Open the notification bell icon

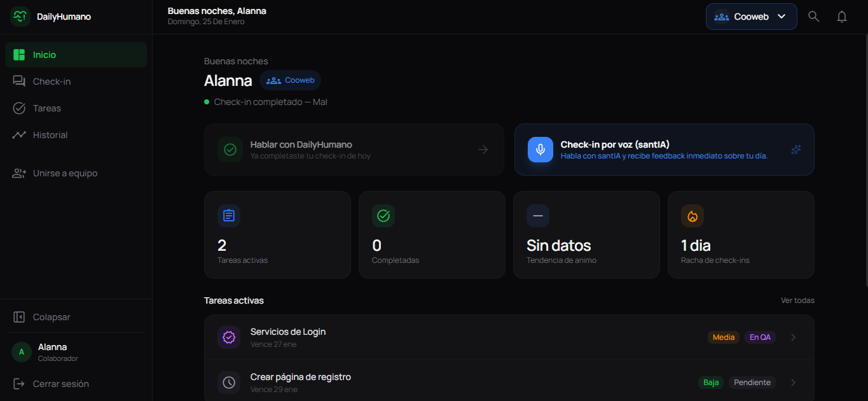coord(842,16)
